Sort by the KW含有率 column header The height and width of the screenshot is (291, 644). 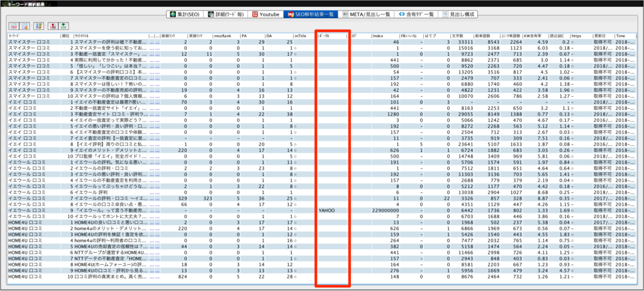(x=536, y=36)
